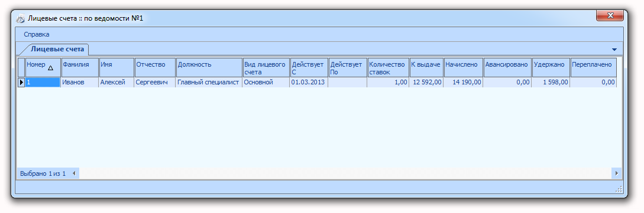This screenshot has height=213, width=644.
Task: Select the 0,00 Переплачено cell
Action: pos(594,83)
